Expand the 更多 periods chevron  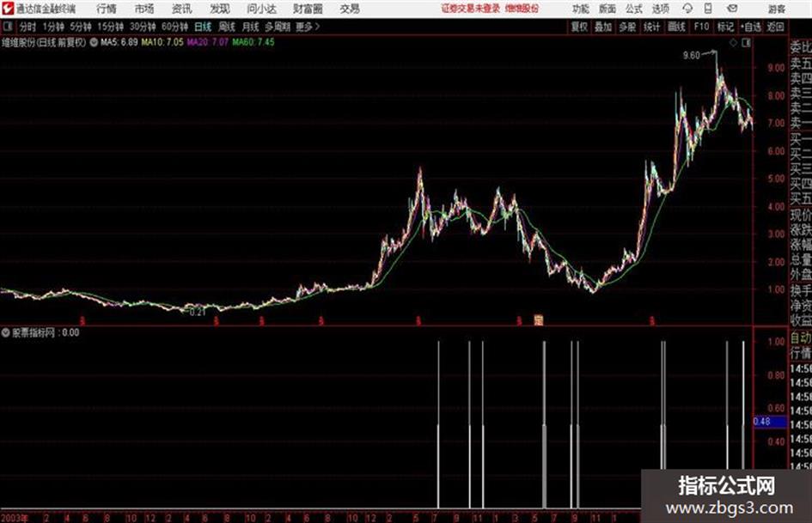point(308,27)
